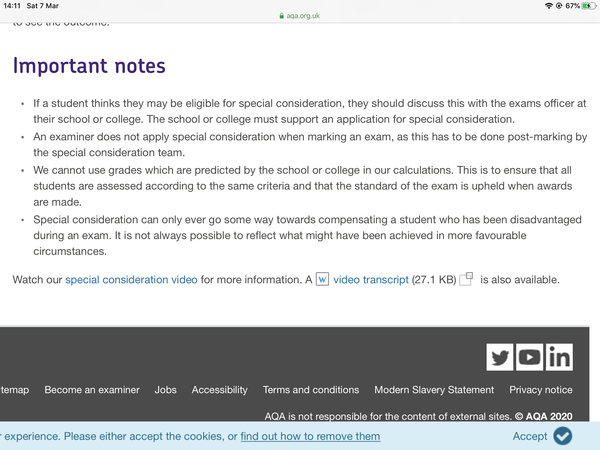Click the new-window icon after the transcript size
Screen dimensions: 600x450
tap(466, 280)
